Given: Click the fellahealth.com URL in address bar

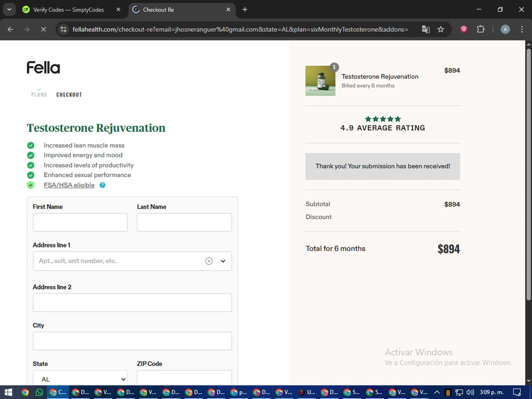Looking at the screenshot, I should [x=240, y=29].
